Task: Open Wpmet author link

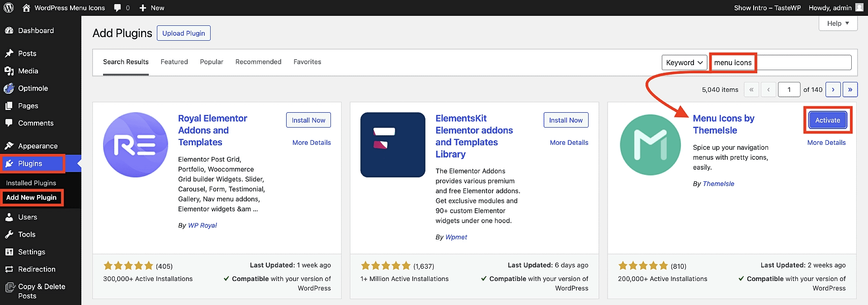Action: pyautogui.click(x=456, y=237)
